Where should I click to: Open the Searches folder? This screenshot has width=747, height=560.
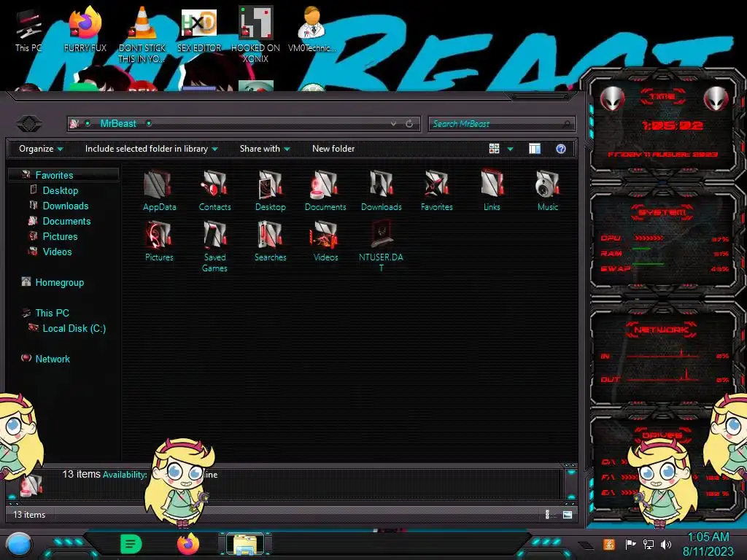pyautogui.click(x=270, y=241)
